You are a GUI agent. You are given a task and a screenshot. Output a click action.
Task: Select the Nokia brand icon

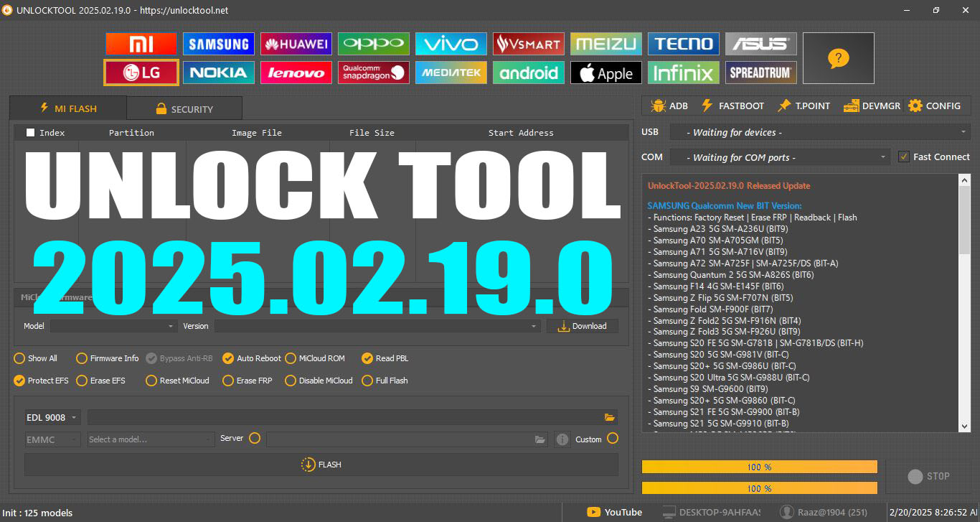(x=219, y=73)
